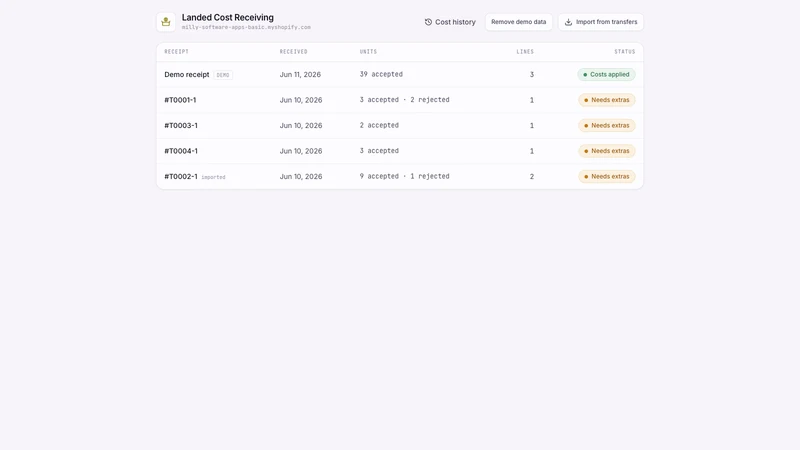Viewport: 800px width, 450px height.
Task: Open Cost history
Action: coord(450,22)
